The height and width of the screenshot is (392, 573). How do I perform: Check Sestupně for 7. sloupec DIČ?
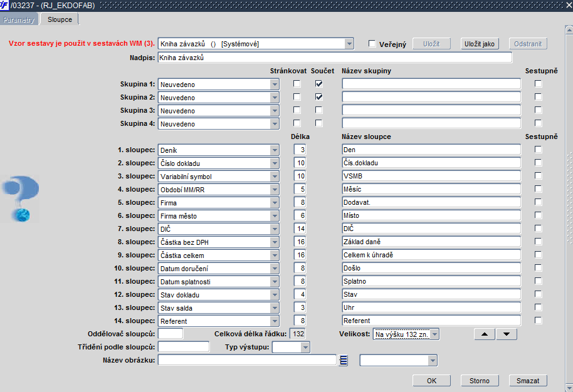point(539,229)
